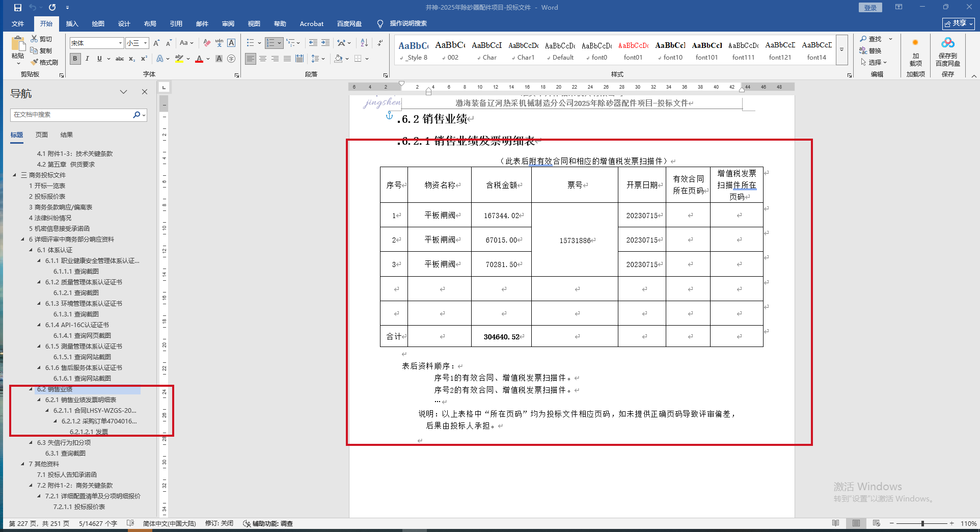Click the Increase Indent icon
980x532 pixels.
tap(325, 43)
